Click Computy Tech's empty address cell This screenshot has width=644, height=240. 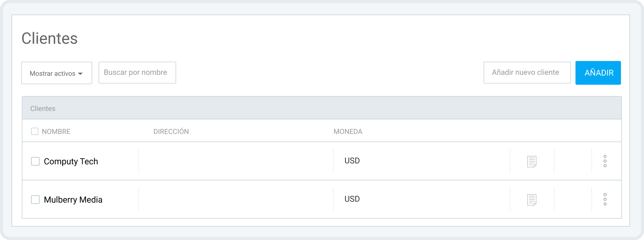click(236, 161)
